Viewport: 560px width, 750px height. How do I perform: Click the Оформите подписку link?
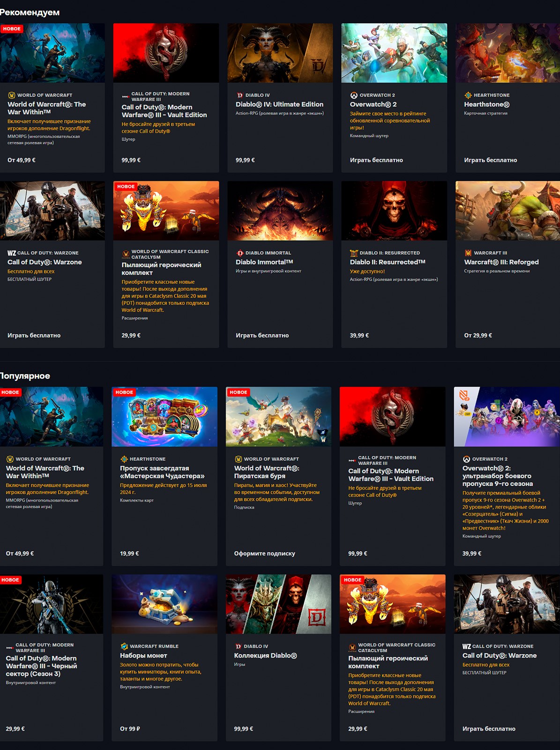coord(264,553)
